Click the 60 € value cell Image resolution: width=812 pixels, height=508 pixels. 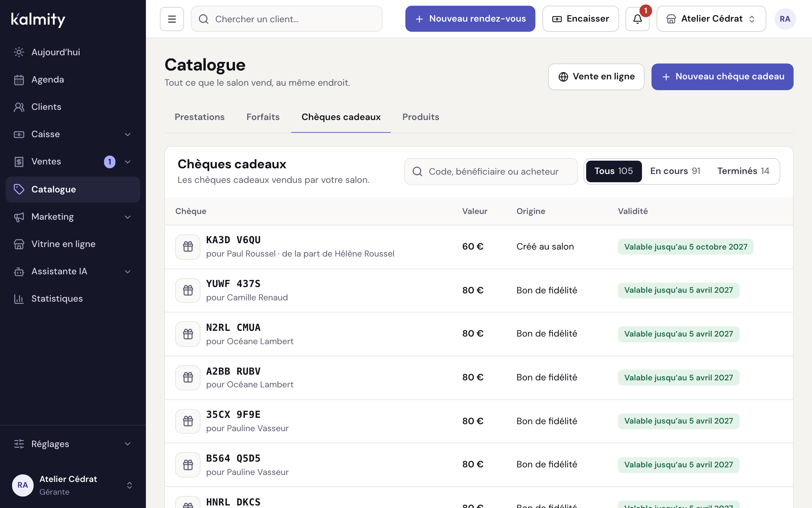pyautogui.click(x=473, y=247)
